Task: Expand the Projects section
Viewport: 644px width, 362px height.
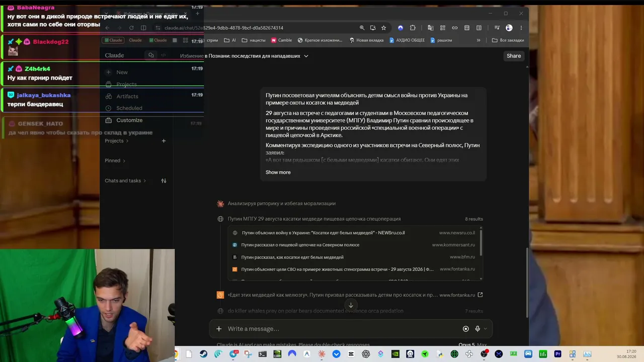Action: (117, 141)
